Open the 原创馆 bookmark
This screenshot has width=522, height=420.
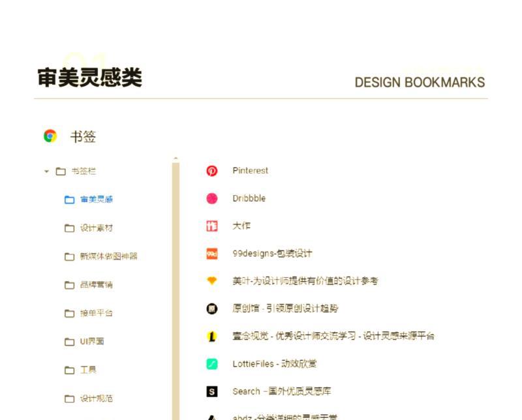click(x=285, y=308)
